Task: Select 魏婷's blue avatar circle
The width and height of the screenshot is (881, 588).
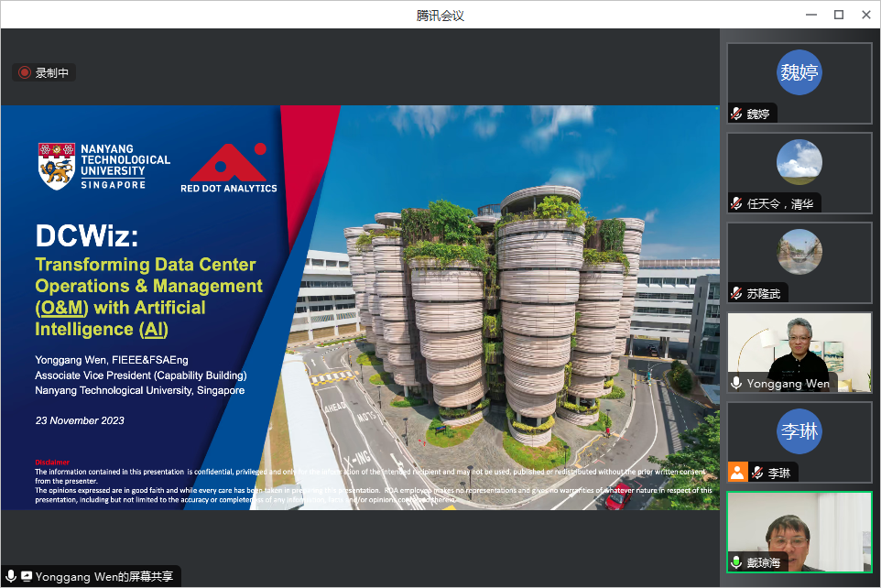Action: tap(799, 72)
